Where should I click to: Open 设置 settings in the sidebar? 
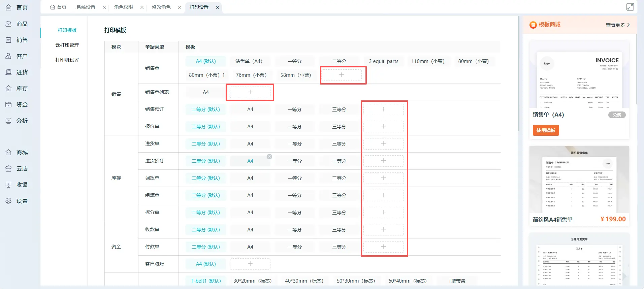tap(9, 201)
